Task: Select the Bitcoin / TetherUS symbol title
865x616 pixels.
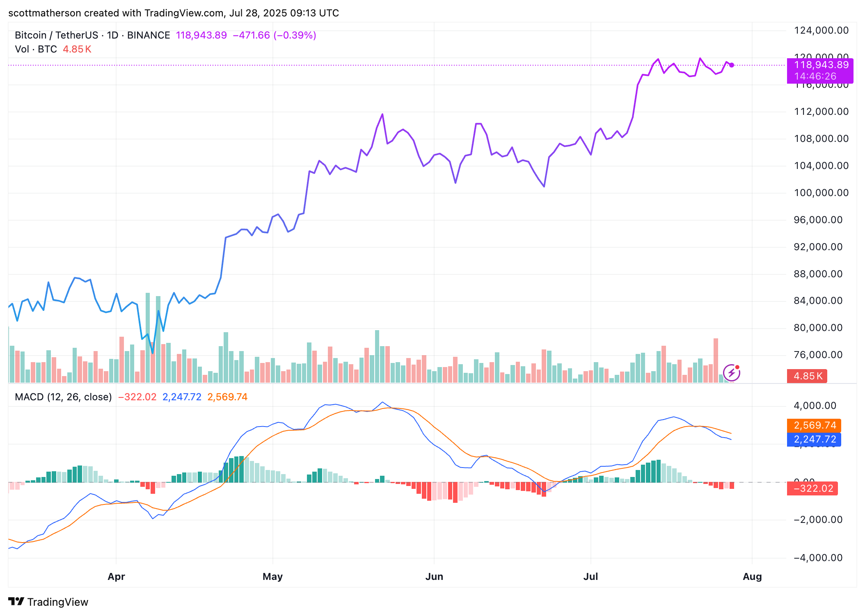Action: click(x=92, y=35)
